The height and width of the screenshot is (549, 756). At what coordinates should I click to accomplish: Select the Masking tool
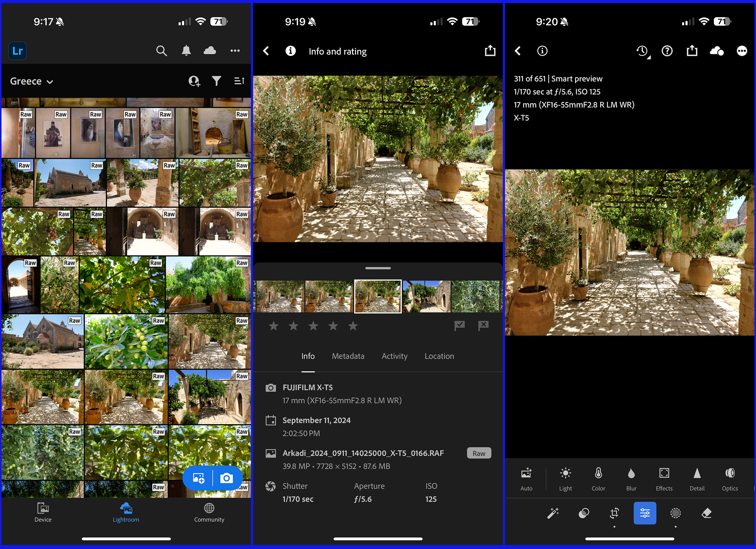(x=675, y=513)
